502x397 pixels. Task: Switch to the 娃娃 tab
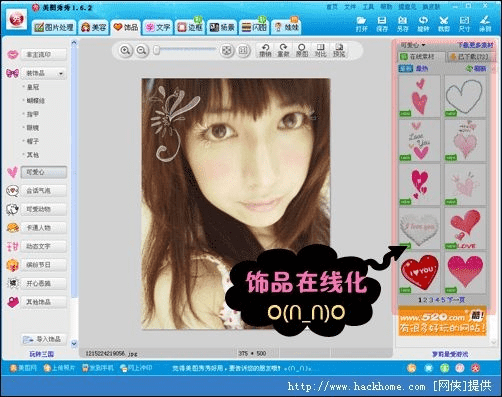click(x=286, y=27)
